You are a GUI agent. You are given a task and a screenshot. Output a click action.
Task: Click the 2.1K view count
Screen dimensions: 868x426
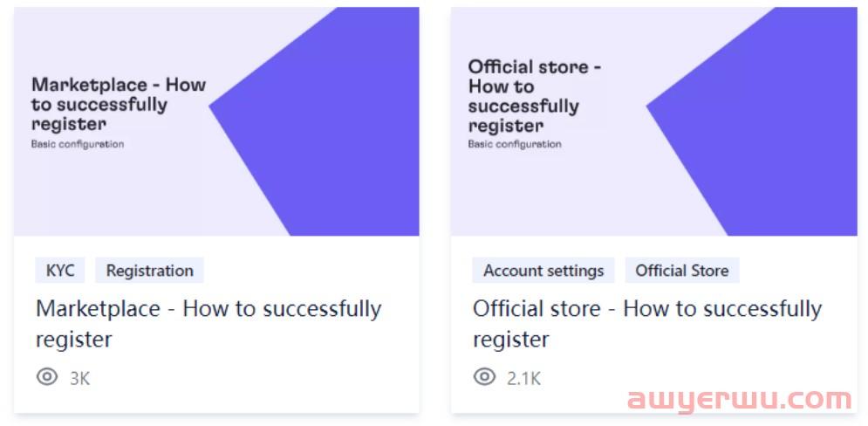[523, 379]
